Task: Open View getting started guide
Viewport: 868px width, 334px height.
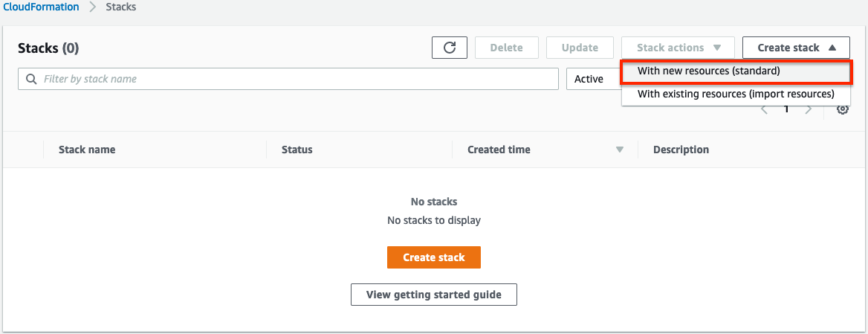Action: (x=433, y=295)
